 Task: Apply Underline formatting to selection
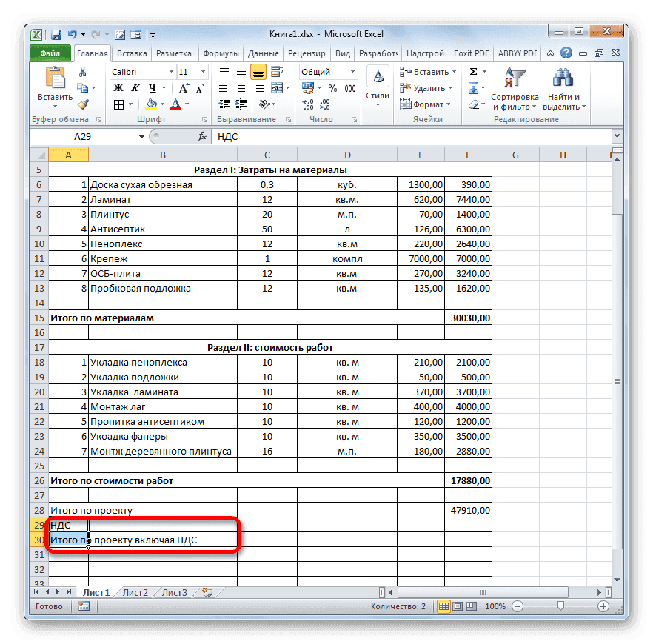tap(153, 87)
